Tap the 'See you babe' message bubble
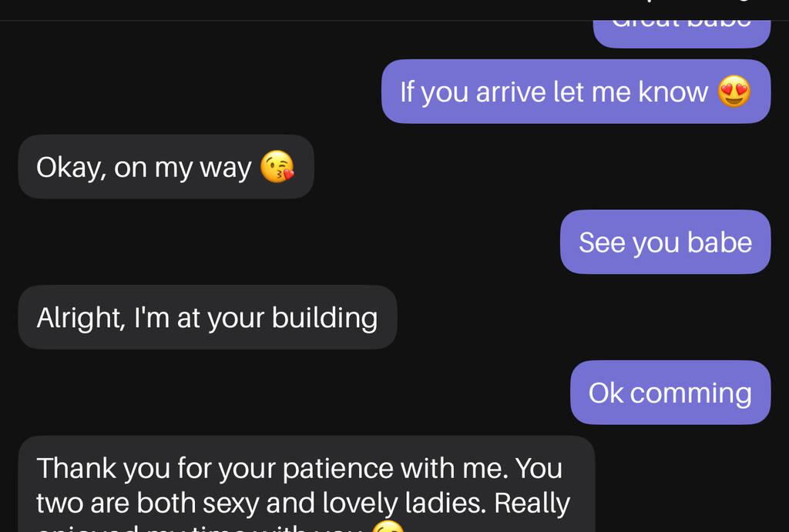The height and width of the screenshot is (532, 789). tap(665, 242)
